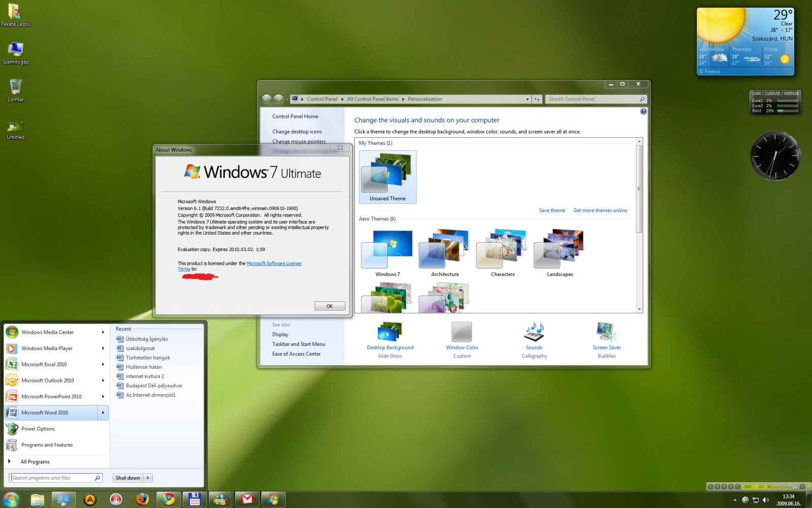Switch to the Control Panel taskbar button
812x508 pixels.
tap(63, 500)
